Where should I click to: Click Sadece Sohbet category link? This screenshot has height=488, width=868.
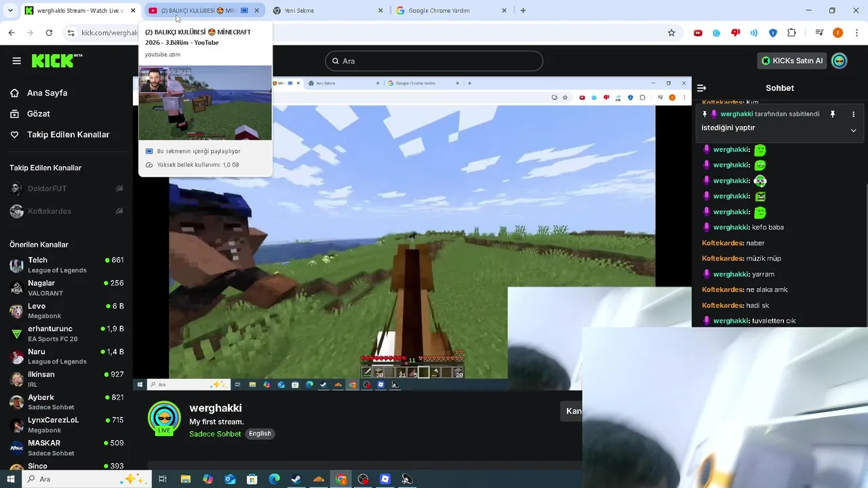215,434
